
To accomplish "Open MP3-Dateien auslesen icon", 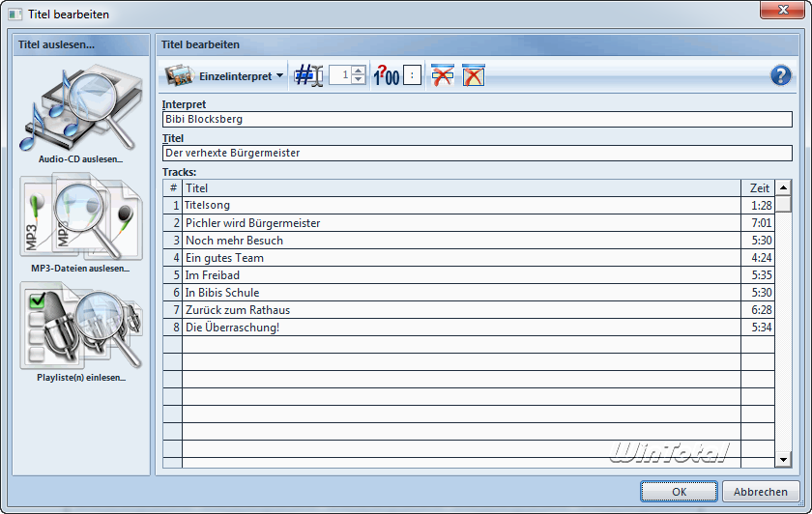I will click(x=81, y=217).
